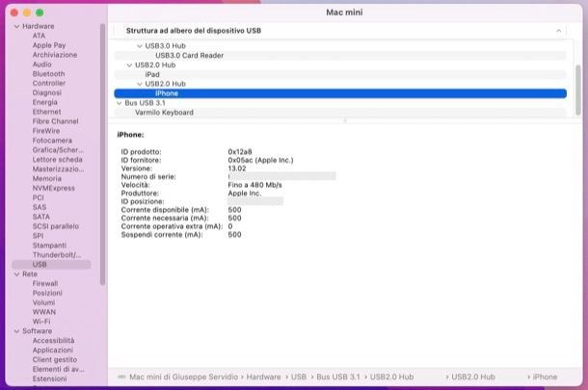Click the sidebar vertical scrollbar
Image resolution: width=588 pixels, height=390 pixels.
[103, 154]
